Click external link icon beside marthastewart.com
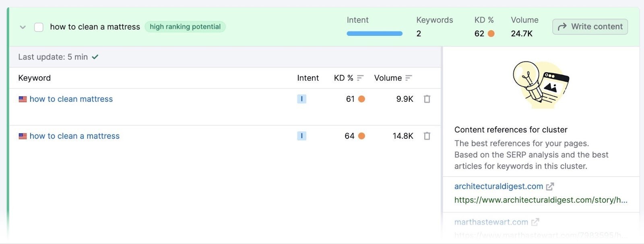Screen dimensions: 644x244 click(535, 222)
